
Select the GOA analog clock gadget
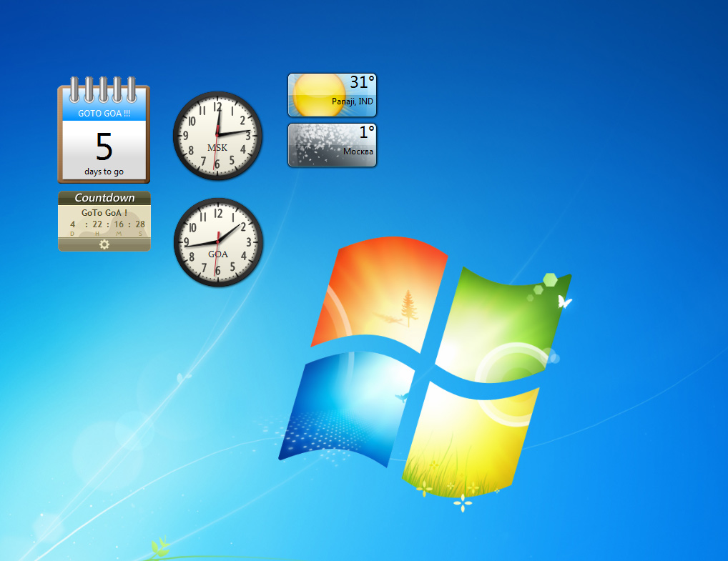pyautogui.click(x=218, y=242)
